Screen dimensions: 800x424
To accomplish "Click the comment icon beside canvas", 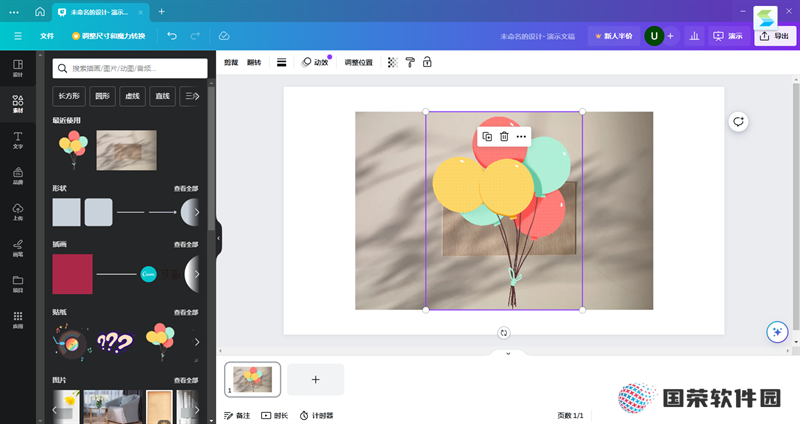I will [738, 121].
